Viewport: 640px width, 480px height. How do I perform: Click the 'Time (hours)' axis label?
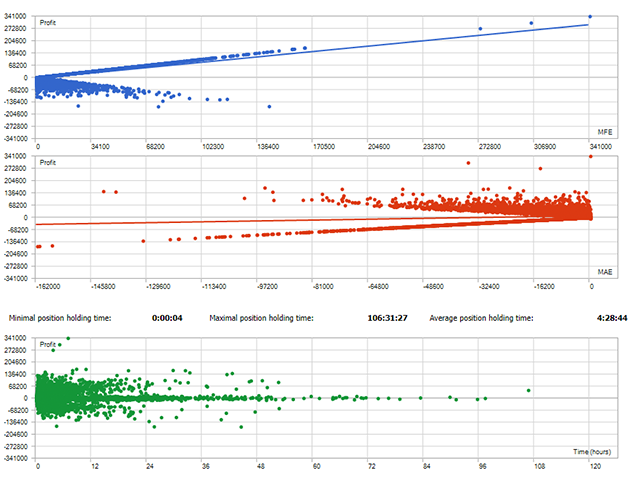click(592, 451)
